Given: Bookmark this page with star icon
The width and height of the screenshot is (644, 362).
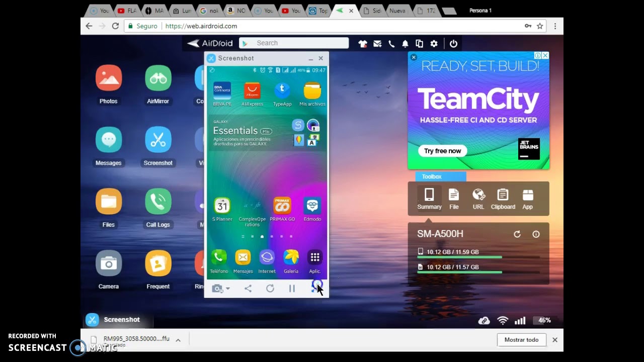Looking at the screenshot, I should click(x=540, y=26).
